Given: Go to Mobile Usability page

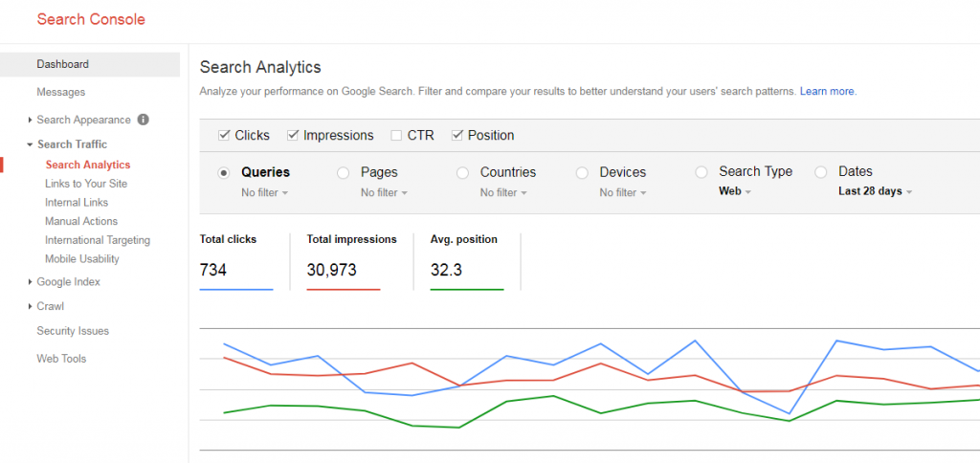Looking at the screenshot, I should click(82, 258).
